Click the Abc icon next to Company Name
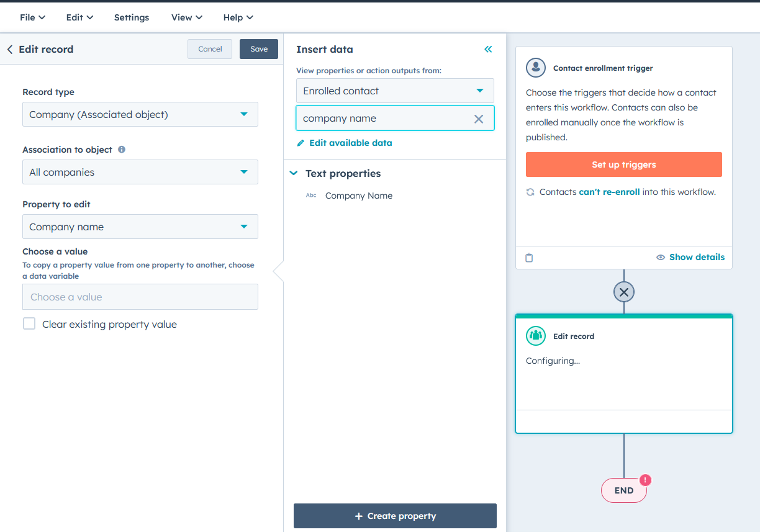 [310, 195]
